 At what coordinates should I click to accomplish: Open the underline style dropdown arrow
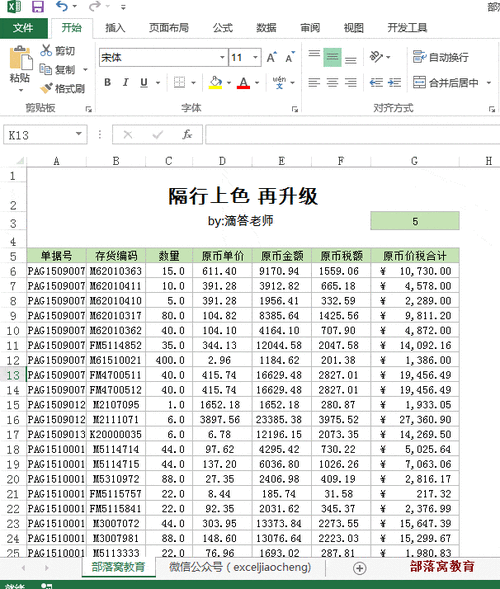tap(158, 83)
